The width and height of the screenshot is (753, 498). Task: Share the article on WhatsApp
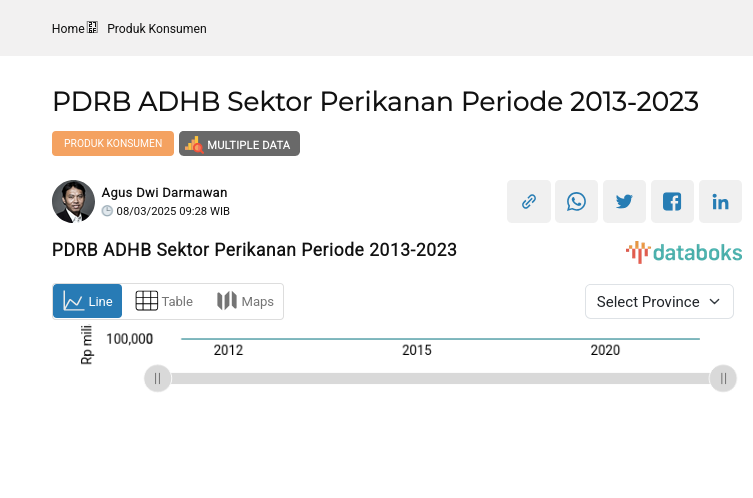(x=576, y=201)
